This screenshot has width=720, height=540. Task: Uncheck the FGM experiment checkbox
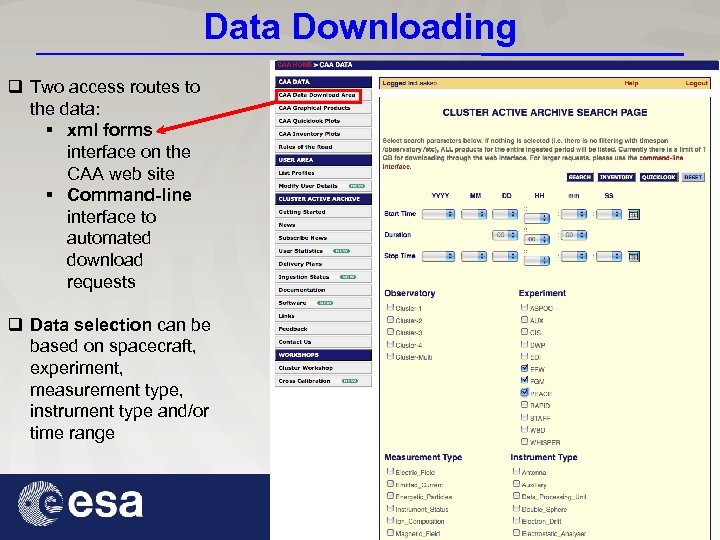point(524,380)
